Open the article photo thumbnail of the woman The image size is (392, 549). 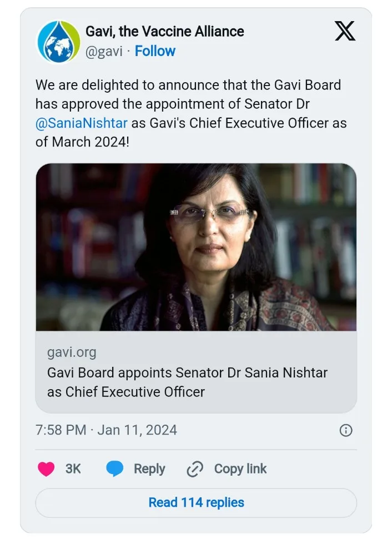(196, 247)
